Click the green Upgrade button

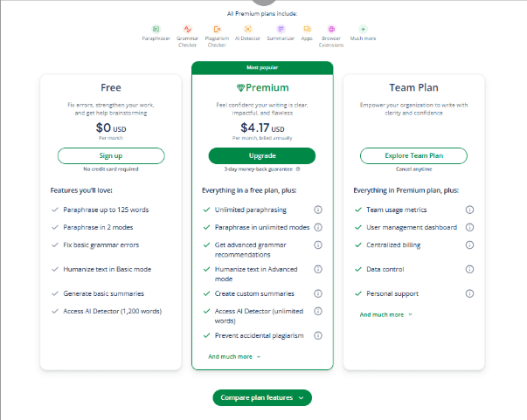coord(262,155)
